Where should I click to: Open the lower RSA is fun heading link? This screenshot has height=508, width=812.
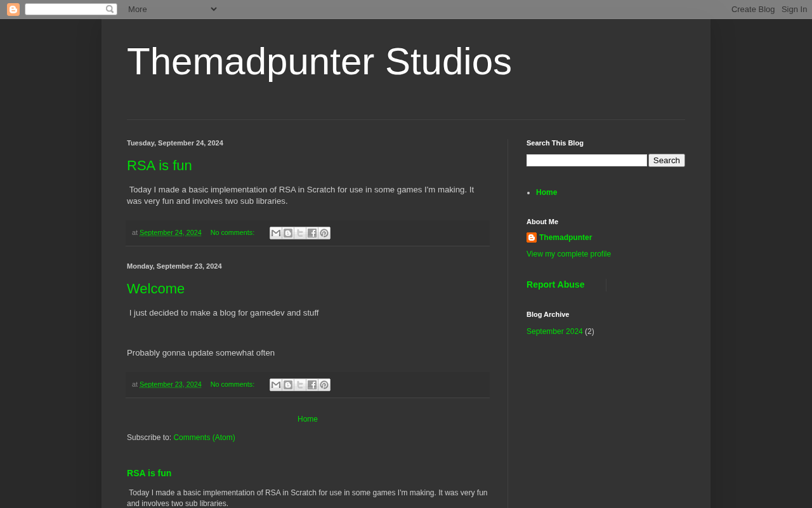point(149,473)
